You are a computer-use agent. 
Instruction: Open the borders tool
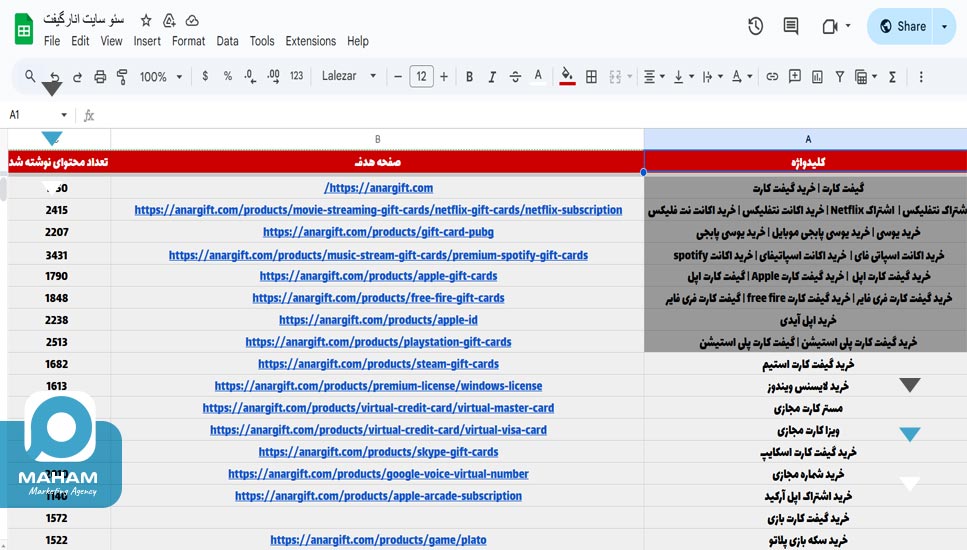point(591,76)
